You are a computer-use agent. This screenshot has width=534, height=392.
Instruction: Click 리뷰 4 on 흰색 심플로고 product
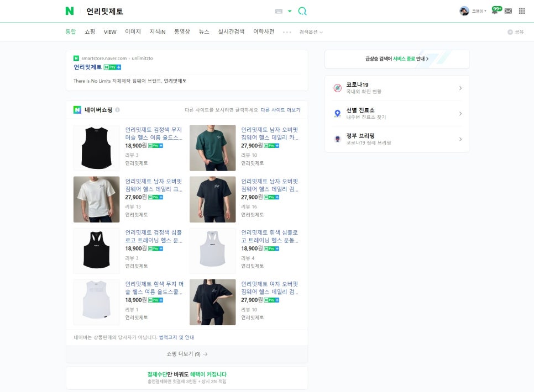click(248, 258)
